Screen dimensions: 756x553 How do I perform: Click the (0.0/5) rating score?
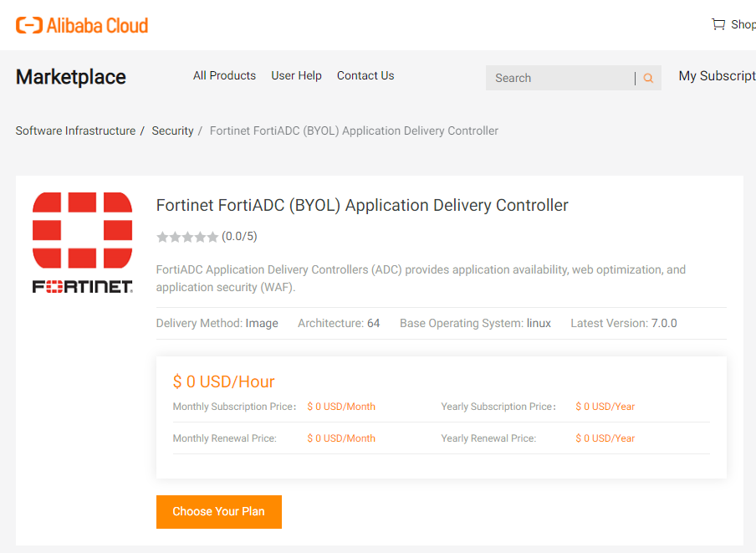tap(240, 237)
